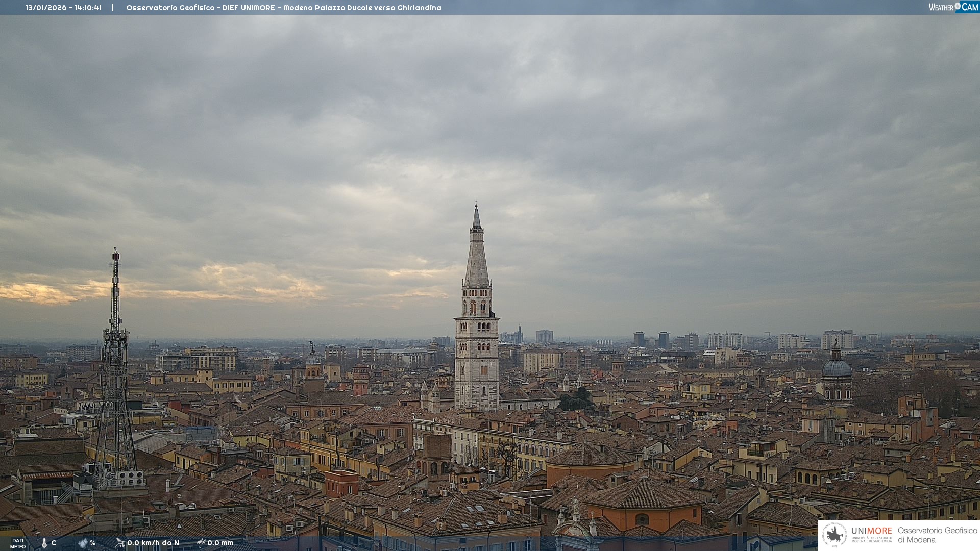This screenshot has width=980, height=551.
Task: Click the 0.0 mm rainfall reading
Action: pos(220,543)
